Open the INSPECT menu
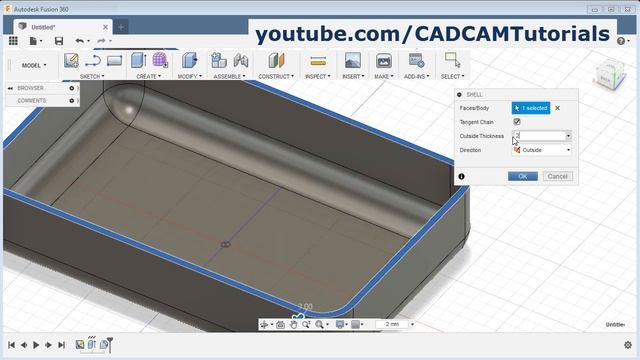Viewport: 640px width, 360px height. point(318,76)
